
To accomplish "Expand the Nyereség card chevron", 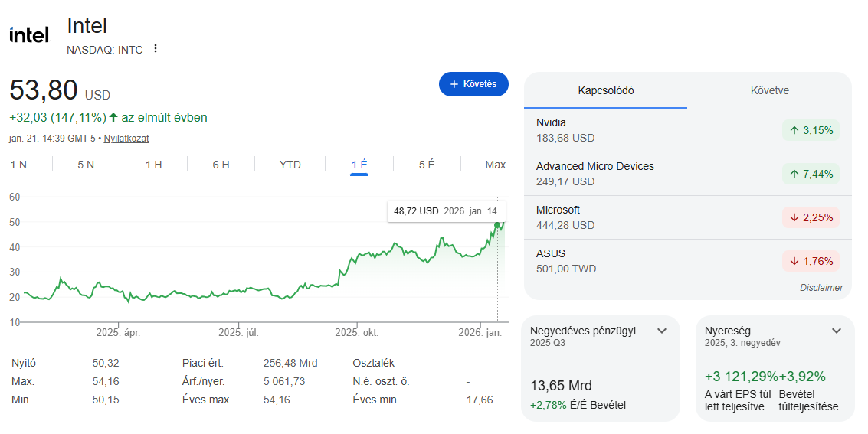I will pos(837,331).
